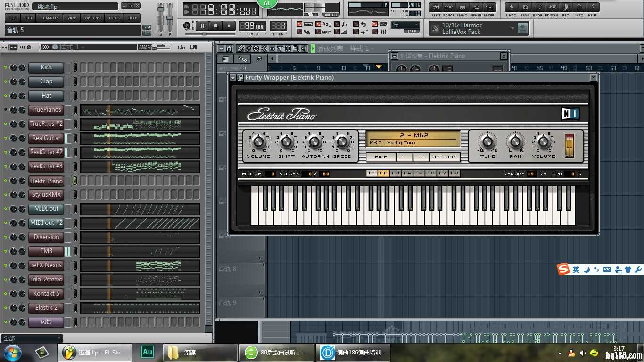This screenshot has height=362, width=644.
Task: Open the FILE menu
Action: pyautogui.click(x=13, y=18)
